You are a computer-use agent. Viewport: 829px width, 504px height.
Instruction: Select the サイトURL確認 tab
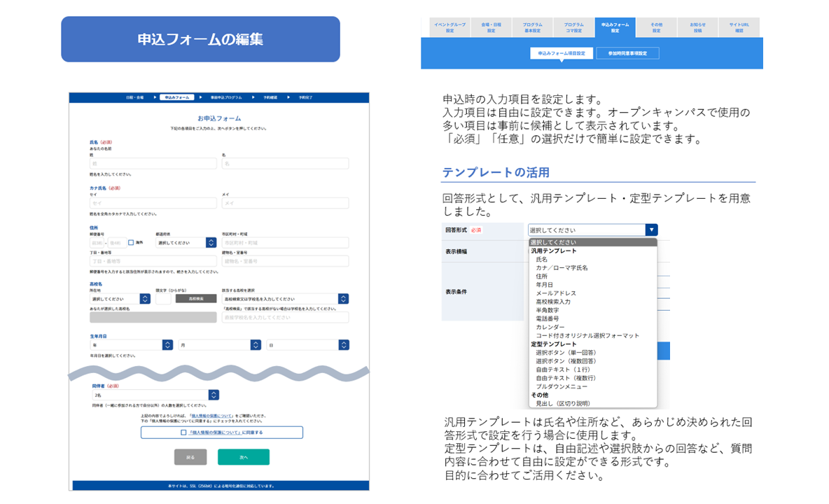click(739, 27)
